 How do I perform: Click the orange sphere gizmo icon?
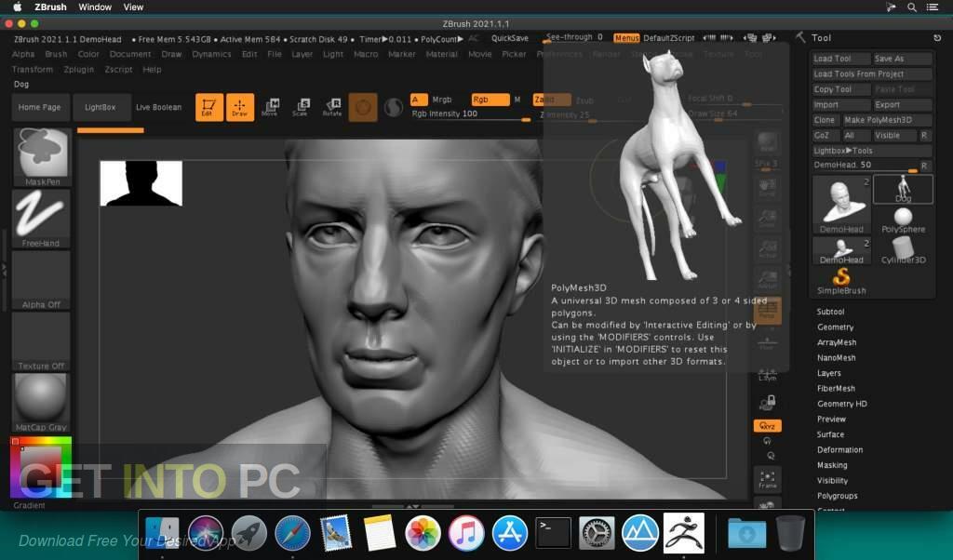coord(363,108)
